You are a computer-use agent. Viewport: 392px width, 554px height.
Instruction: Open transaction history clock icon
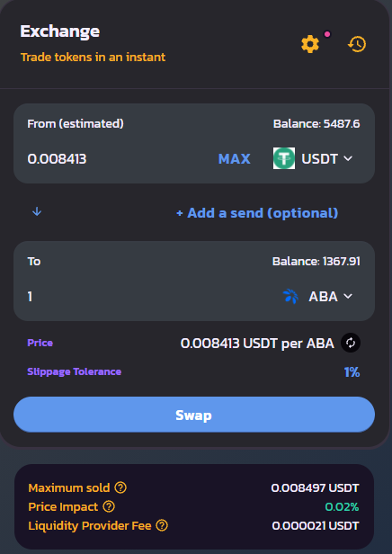point(357,44)
